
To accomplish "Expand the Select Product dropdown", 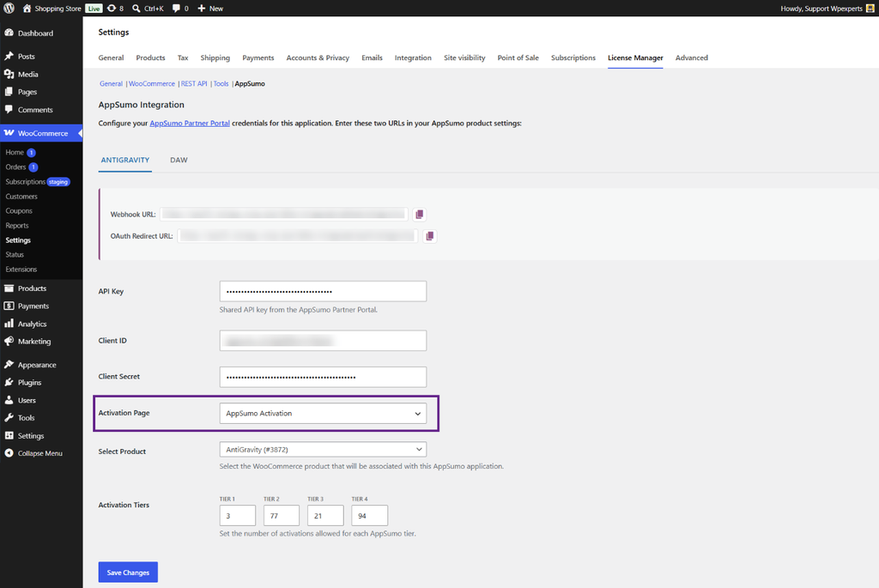I will pyautogui.click(x=323, y=450).
